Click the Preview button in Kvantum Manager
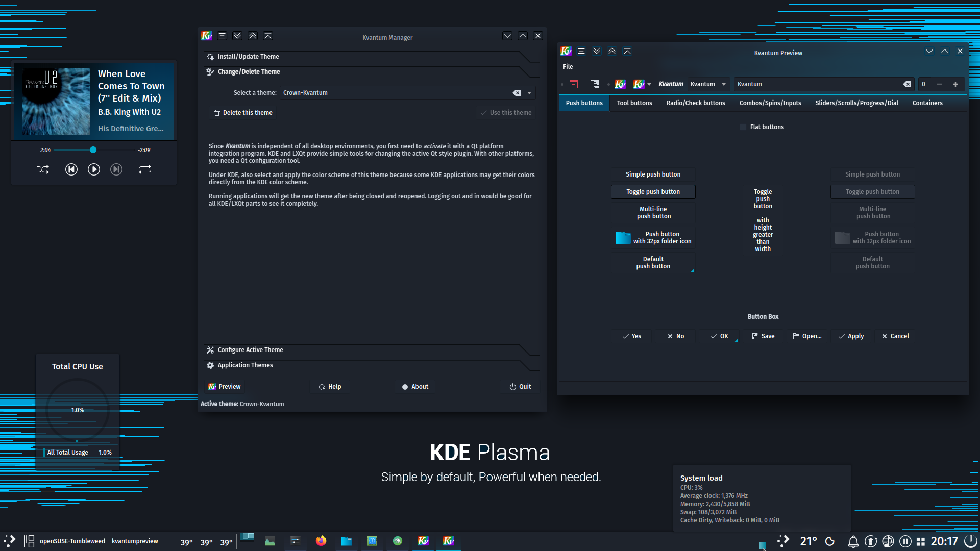 click(x=224, y=387)
